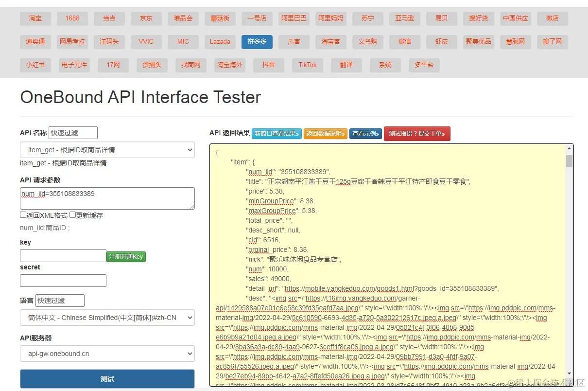Tick the 更新缓存 checkbox
This screenshot has height=391, width=588.
click(72, 215)
